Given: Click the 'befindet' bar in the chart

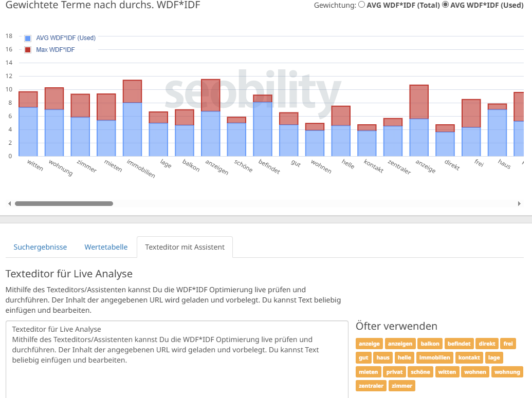Looking at the screenshot, I should [x=263, y=126].
